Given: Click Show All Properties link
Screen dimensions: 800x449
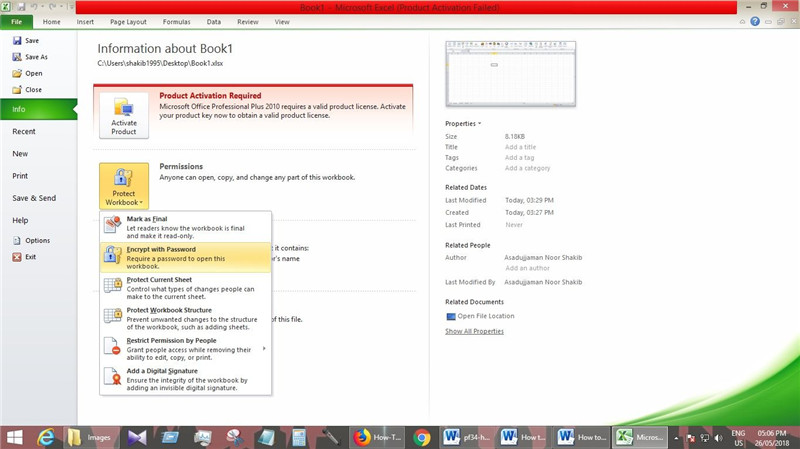Looking at the screenshot, I should [x=474, y=331].
